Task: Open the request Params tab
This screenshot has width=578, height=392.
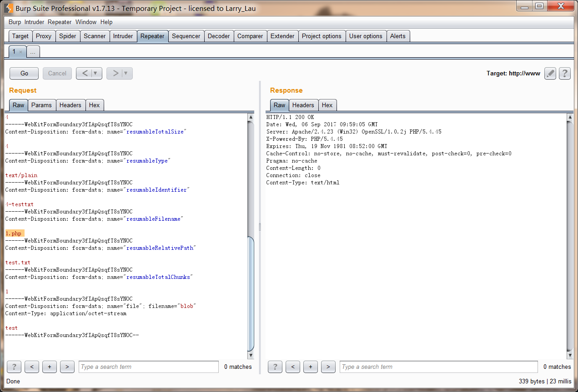Action: tap(41, 105)
